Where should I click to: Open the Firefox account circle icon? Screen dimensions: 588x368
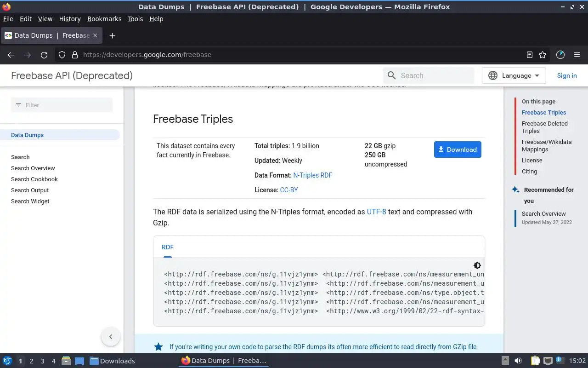point(560,55)
